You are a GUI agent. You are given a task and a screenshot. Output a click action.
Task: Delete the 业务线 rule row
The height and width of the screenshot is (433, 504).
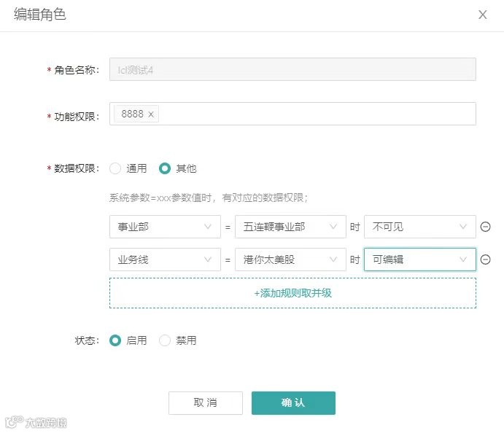click(485, 260)
